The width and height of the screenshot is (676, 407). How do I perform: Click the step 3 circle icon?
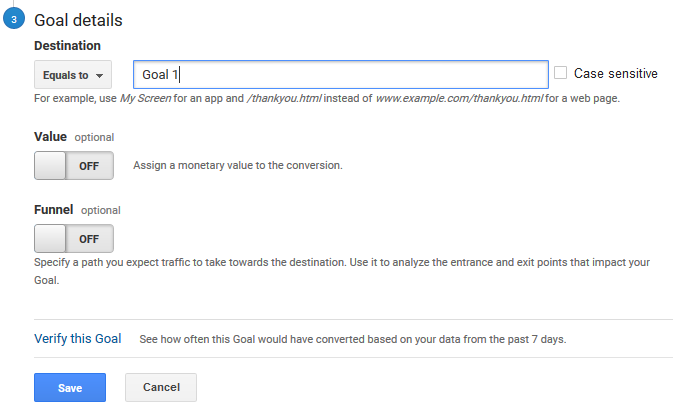tap(14, 19)
